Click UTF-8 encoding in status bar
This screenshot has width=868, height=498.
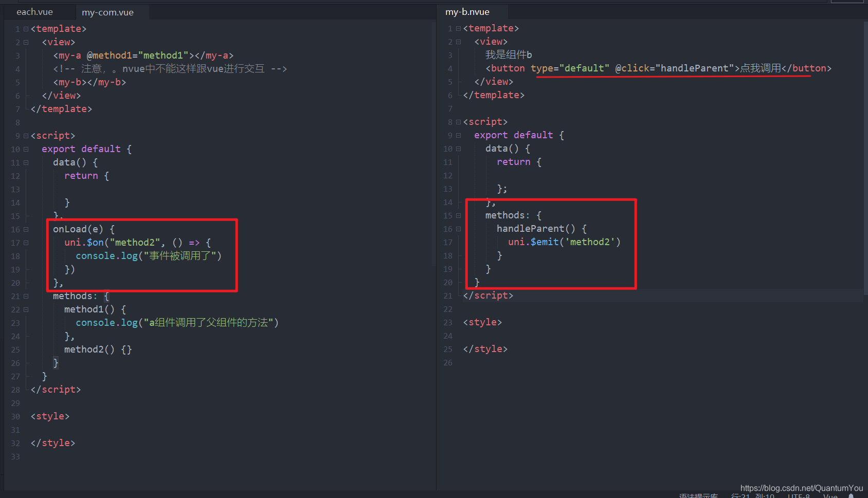pyautogui.click(x=799, y=496)
